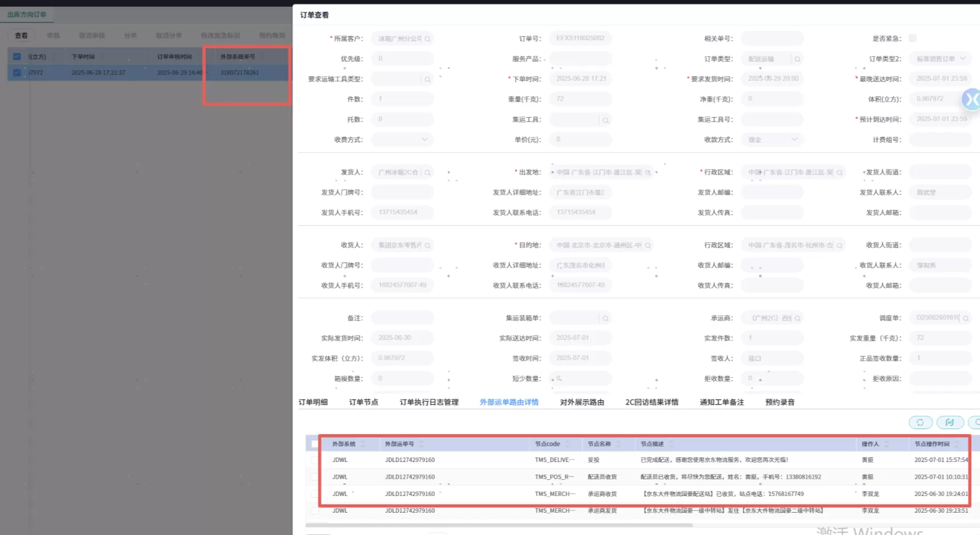
Task: Open the 对外展示路由 tab
Action: point(582,402)
